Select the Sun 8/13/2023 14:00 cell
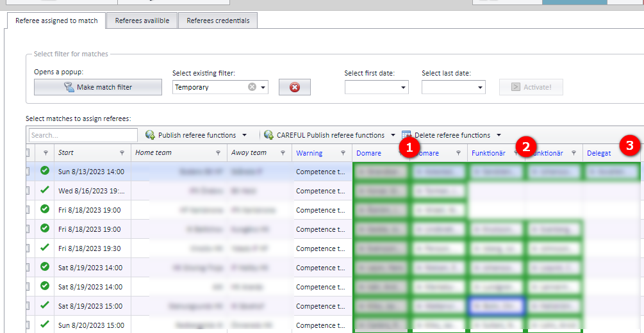This screenshot has width=644, height=333. click(92, 172)
